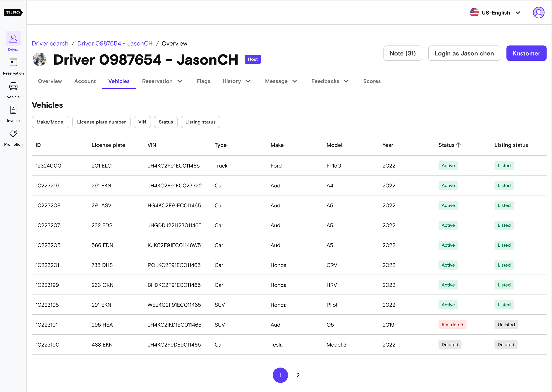
Task: Go to page 2 of vehicles
Action: pos(298,375)
